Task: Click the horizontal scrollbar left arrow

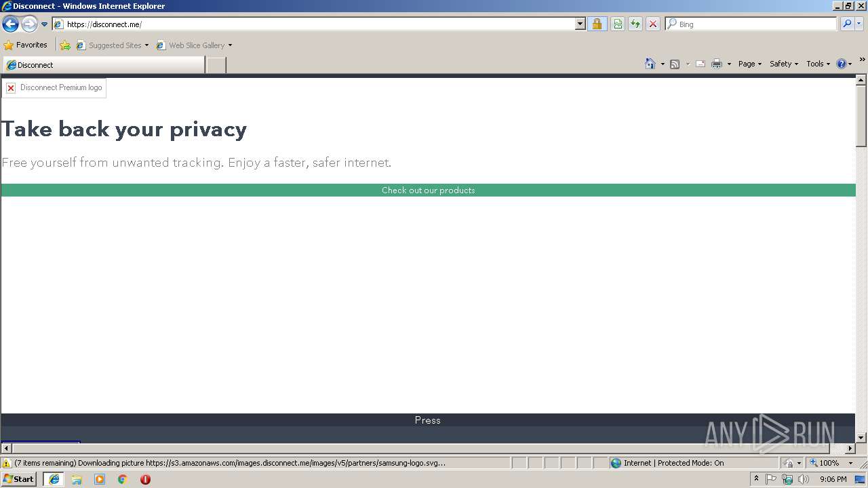Action: pos(6,449)
